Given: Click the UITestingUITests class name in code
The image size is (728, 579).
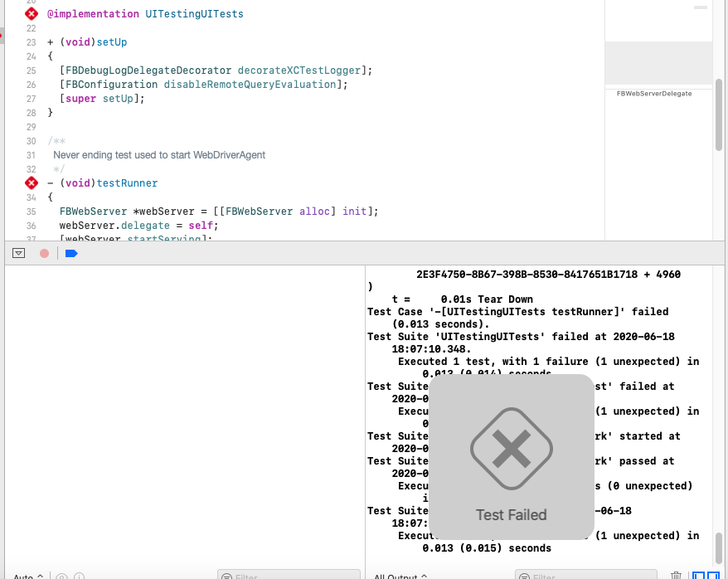Looking at the screenshot, I should [195, 14].
